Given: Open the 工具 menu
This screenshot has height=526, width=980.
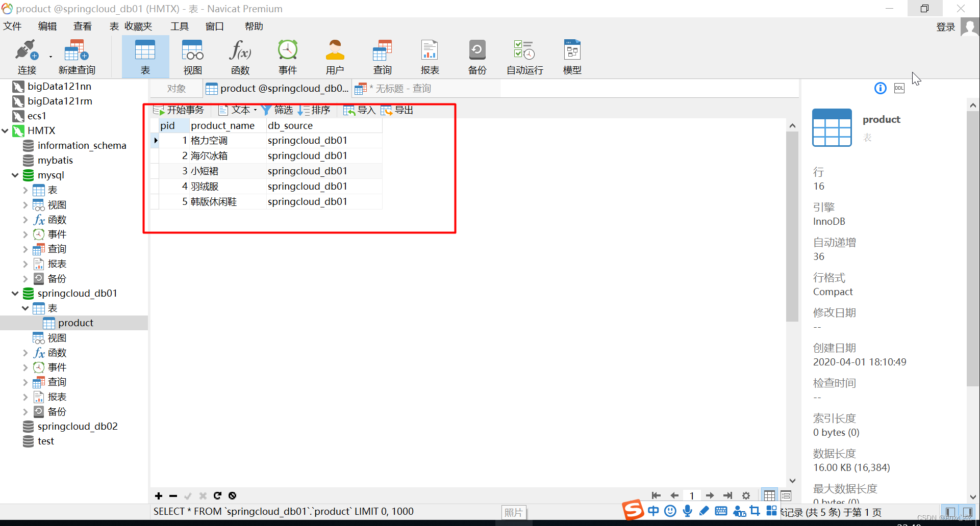Looking at the screenshot, I should 180,26.
